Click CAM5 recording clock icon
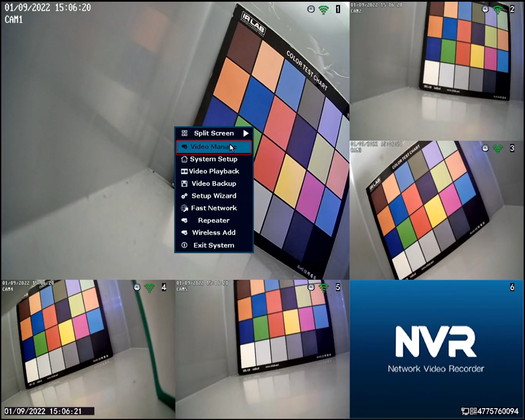Screen dimensions: 525x420 tap(311, 287)
